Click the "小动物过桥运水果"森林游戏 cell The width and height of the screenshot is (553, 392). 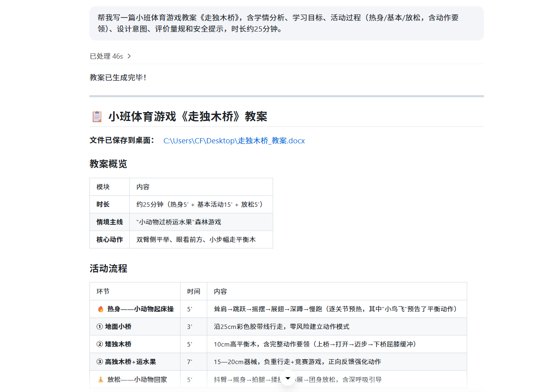[201, 222]
